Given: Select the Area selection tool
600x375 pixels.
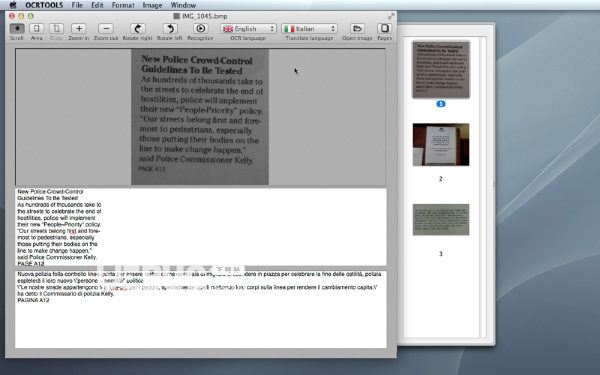Looking at the screenshot, I should coord(36,29).
